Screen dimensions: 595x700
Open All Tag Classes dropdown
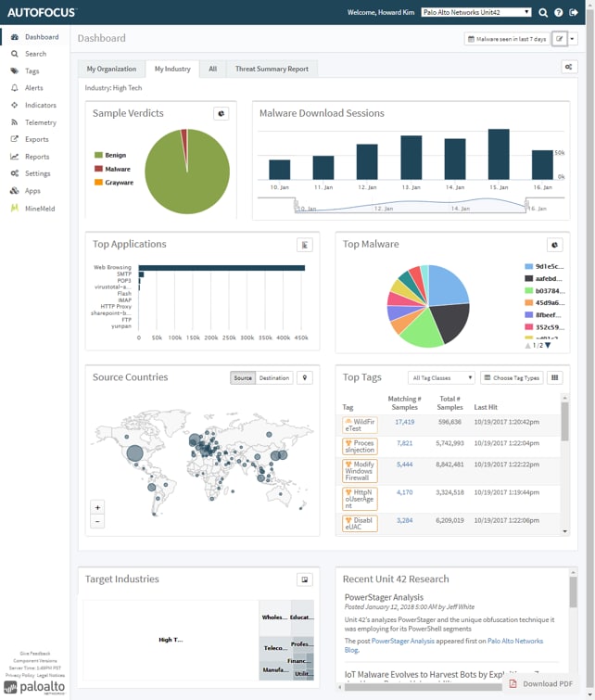[x=441, y=378]
